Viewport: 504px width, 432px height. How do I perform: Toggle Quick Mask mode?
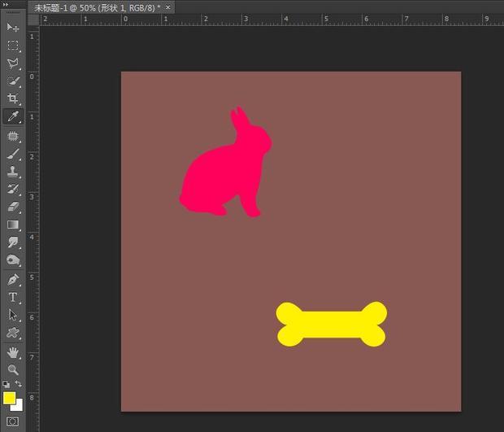click(12, 421)
